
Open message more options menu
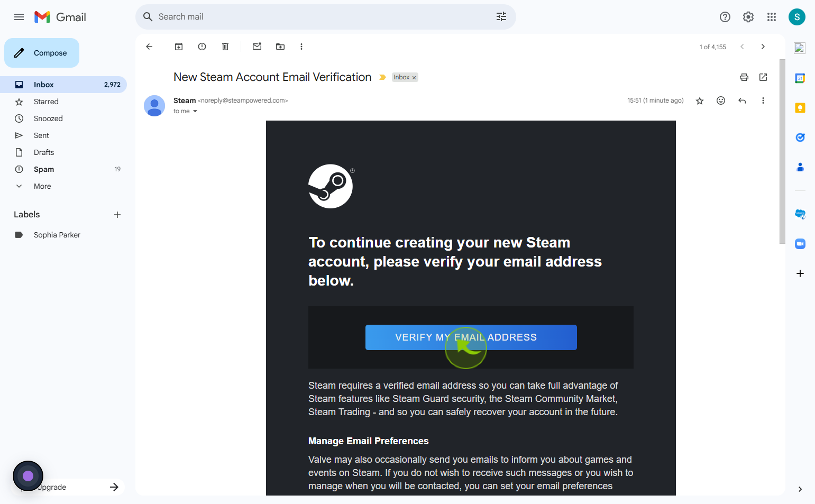(763, 100)
